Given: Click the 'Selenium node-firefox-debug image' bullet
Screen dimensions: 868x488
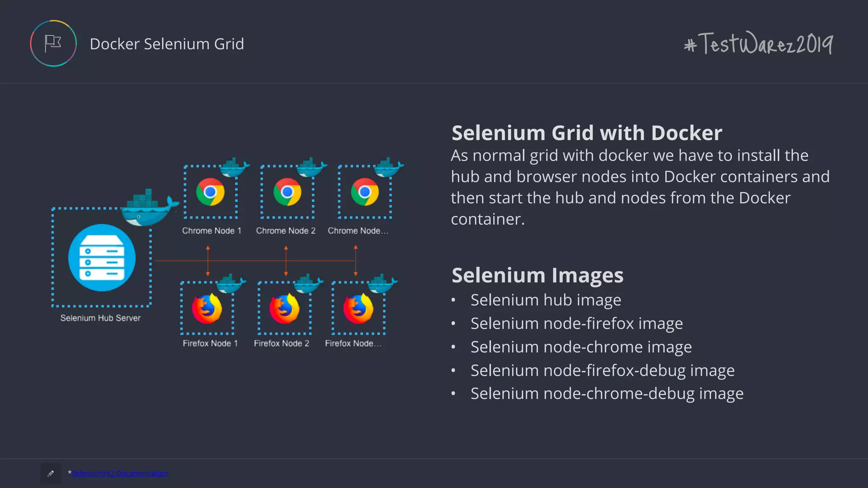Looking at the screenshot, I should tap(603, 371).
